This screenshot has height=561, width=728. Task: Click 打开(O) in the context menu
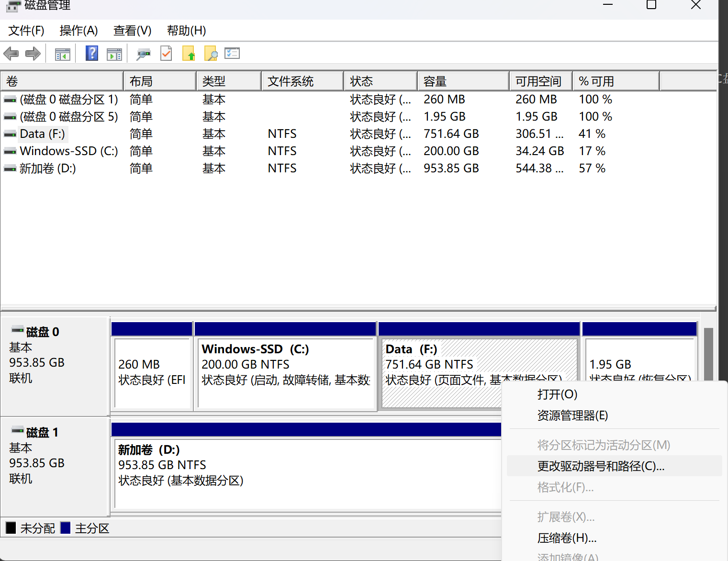click(x=557, y=394)
